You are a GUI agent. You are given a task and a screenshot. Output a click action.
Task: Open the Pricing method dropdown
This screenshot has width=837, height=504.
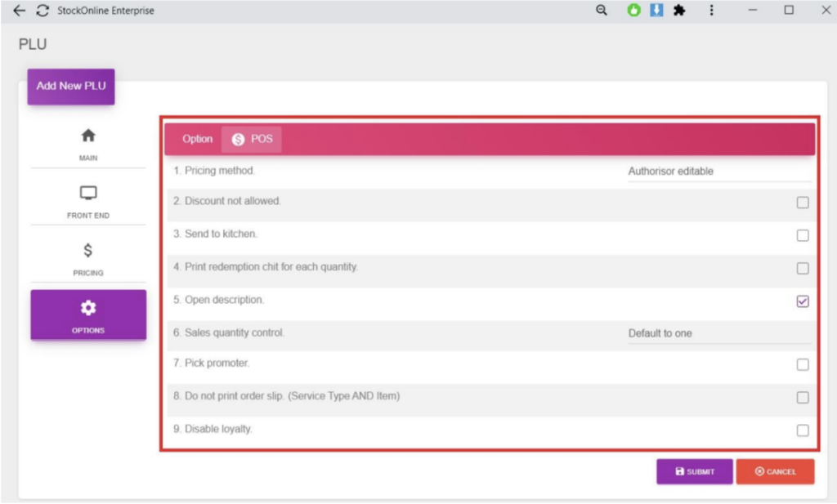pos(718,172)
